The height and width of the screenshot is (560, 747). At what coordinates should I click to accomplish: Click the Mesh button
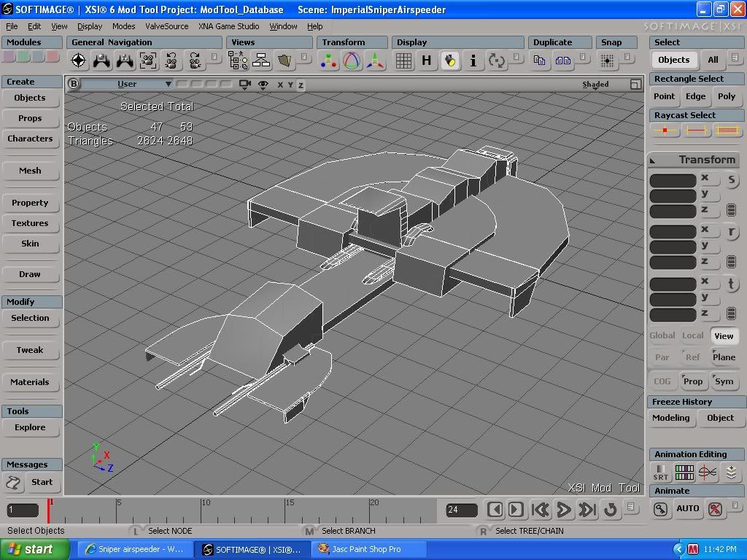(x=30, y=171)
